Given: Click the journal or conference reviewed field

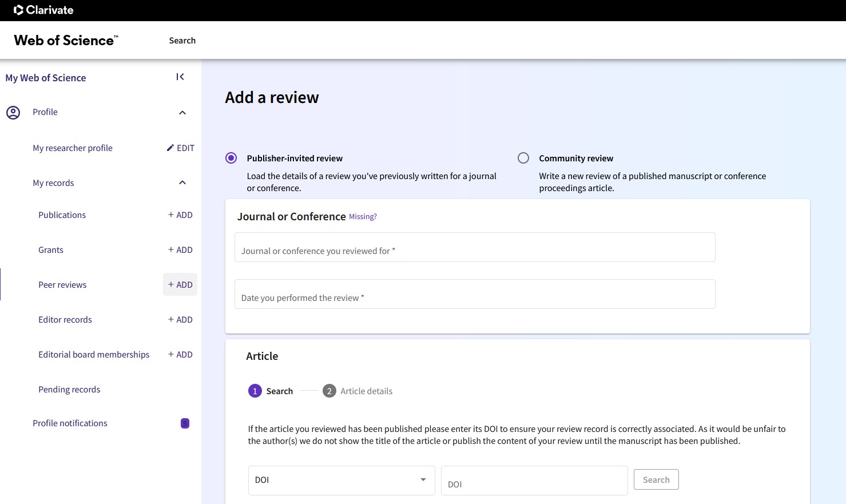Looking at the screenshot, I should 474,248.
